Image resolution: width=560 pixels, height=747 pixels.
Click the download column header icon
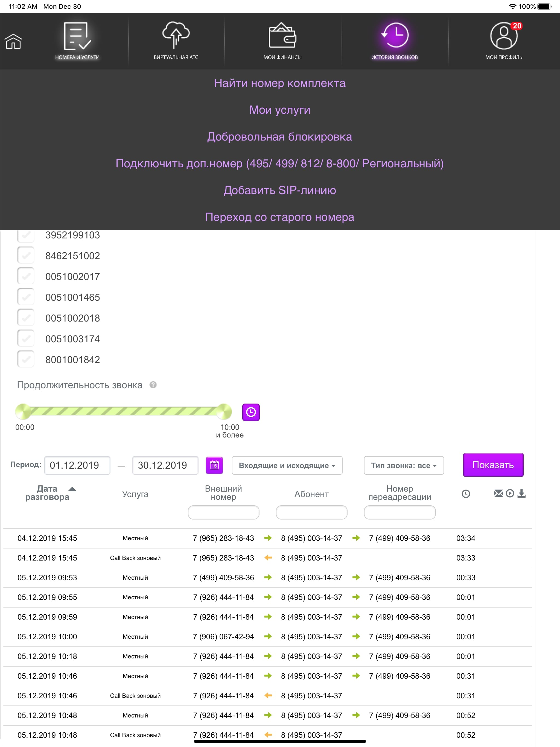pyautogui.click(x=521, y=493)
